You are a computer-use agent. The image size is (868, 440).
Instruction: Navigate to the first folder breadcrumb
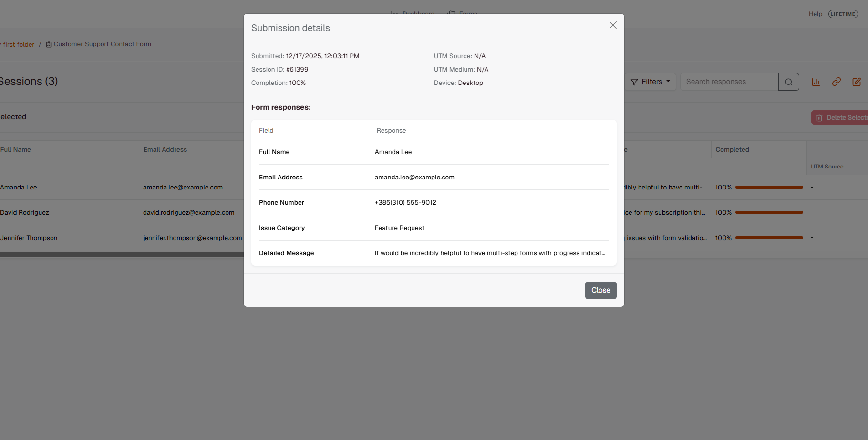point(17,44)
